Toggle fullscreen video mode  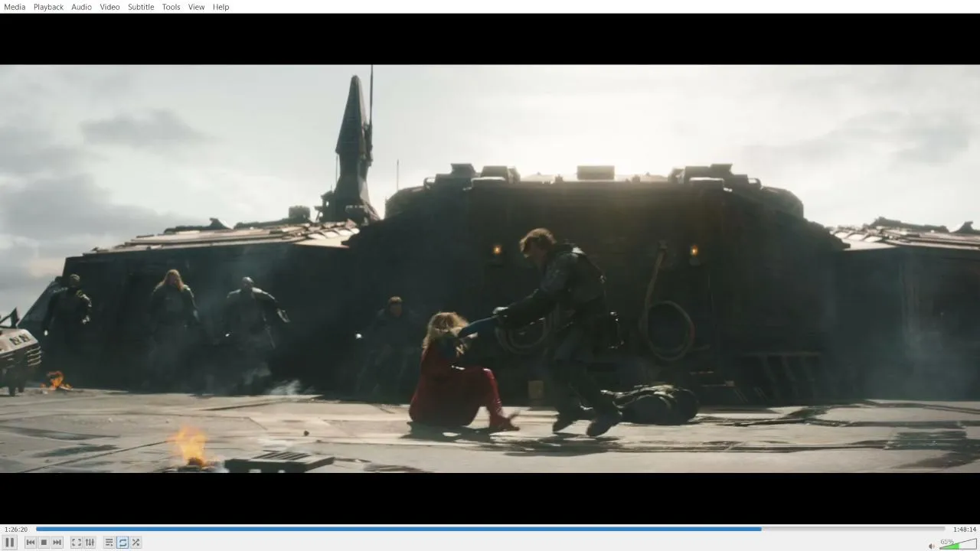[x=77, y=543]
